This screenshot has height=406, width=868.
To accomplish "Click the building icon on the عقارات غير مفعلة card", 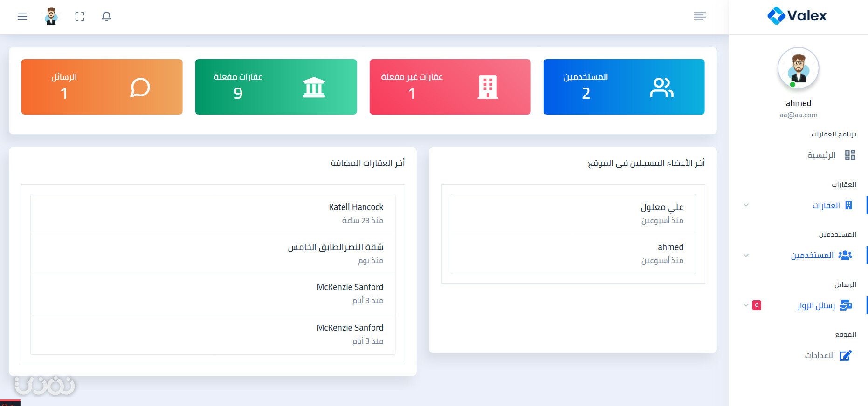I will (x=488, y=87).
